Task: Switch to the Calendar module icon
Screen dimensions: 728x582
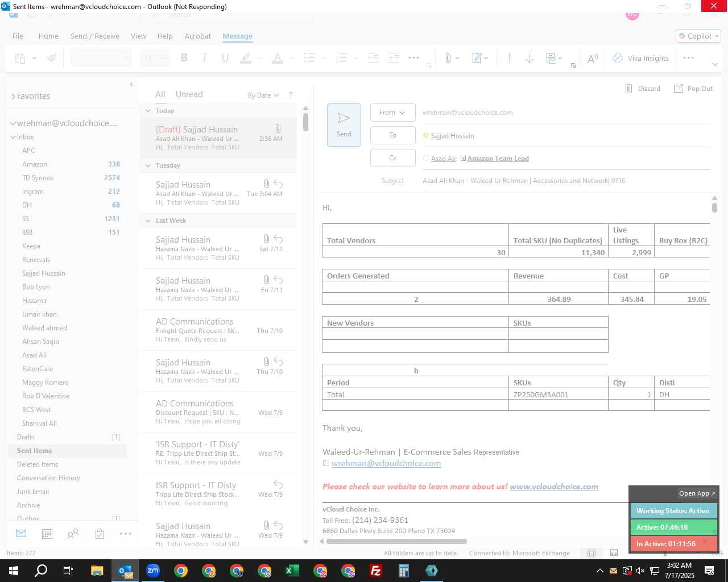Action: [47, 534]
